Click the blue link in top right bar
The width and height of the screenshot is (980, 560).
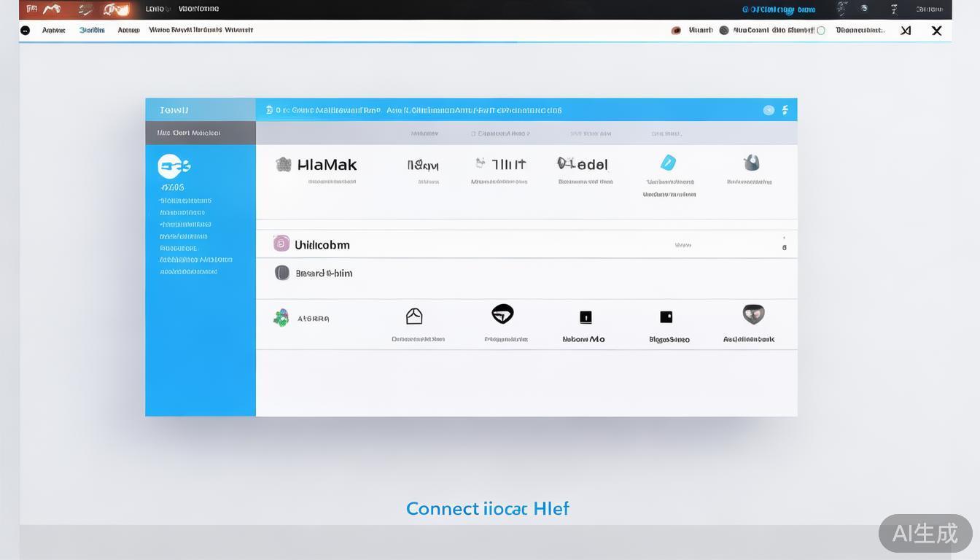(x=778, y=9)
